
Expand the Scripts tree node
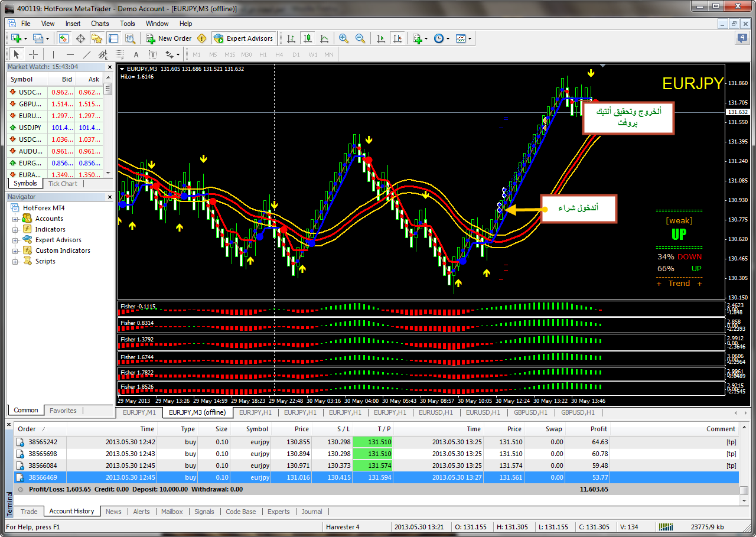15,261
